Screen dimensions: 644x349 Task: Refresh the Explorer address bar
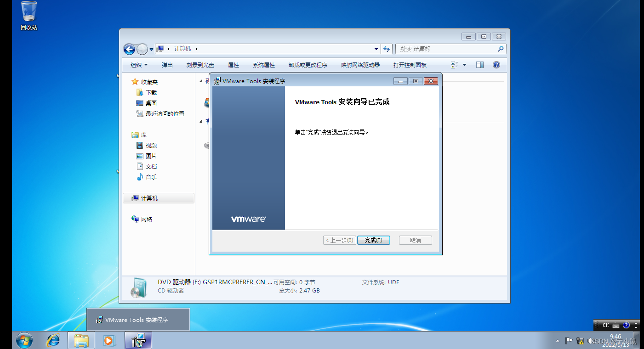click(387, 49)
